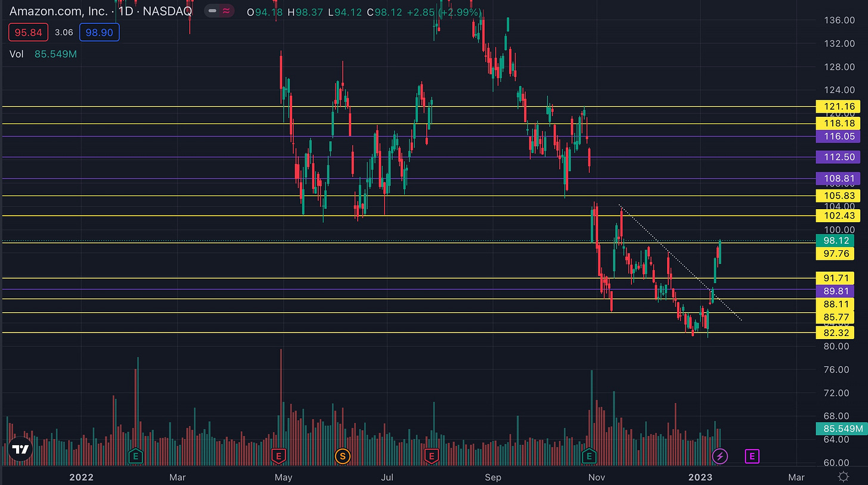
Task: Click the green 98.12 current price label
Action: point(835,241)
